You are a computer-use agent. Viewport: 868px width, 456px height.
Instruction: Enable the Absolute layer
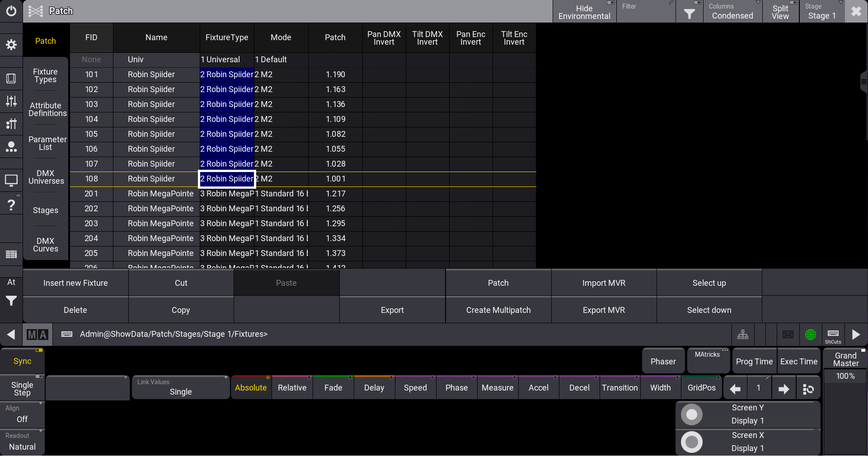pyautogui.click(x=251, y=388)
